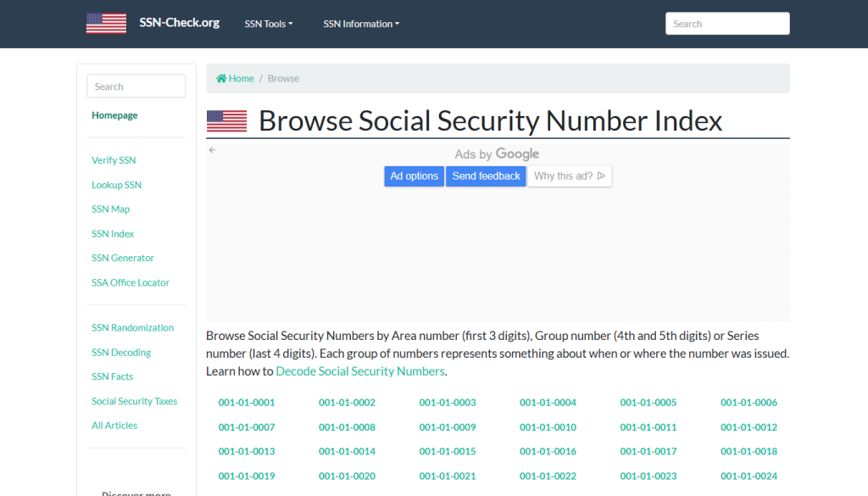Viewport: 868px width, 496px height.
Task: Open the 001-01-0017 entry
Action: coord(648,451)
